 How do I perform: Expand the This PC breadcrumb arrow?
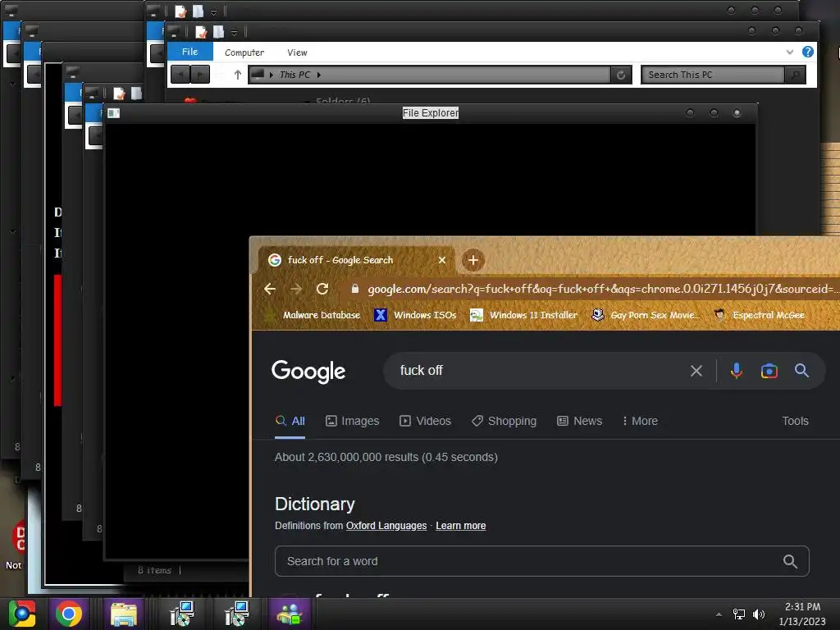319,75
